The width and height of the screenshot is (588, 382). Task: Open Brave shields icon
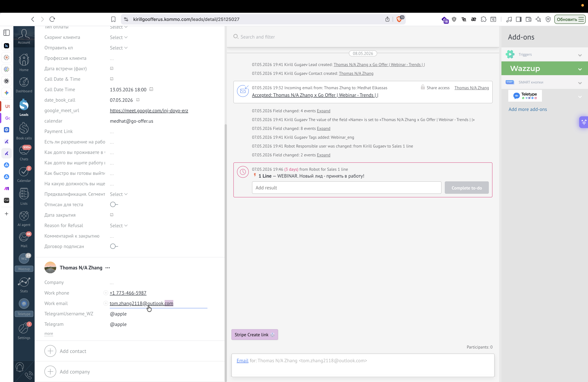point(399,19)
